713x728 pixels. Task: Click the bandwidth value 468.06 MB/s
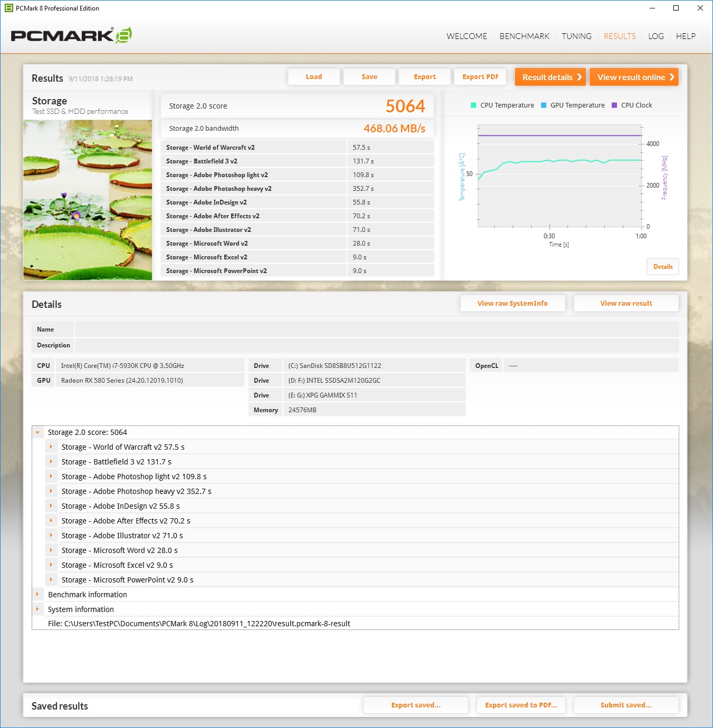click(394, 129)
